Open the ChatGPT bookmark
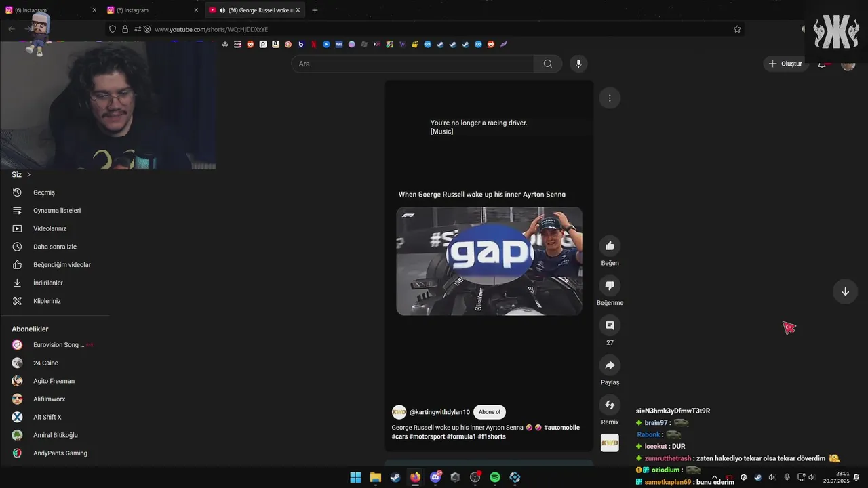The height and width of the screenshot is (488, 868). (225, 44)
